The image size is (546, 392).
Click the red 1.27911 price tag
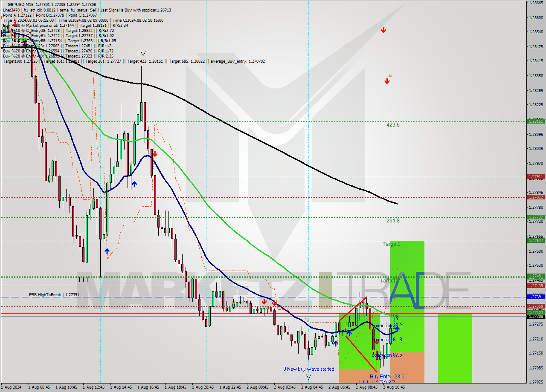[x=536, y=176]
